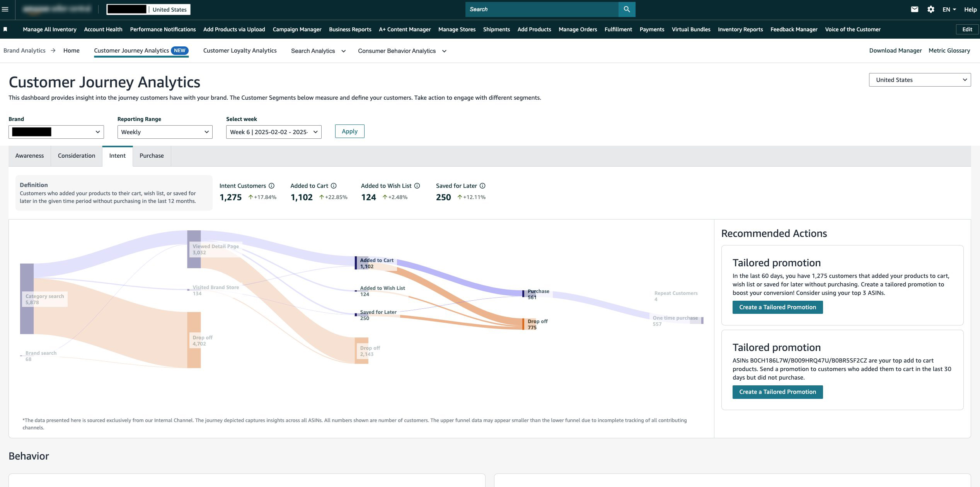Click the Saved for Later info icon
The image size is (980, 487).
[482, 186]
